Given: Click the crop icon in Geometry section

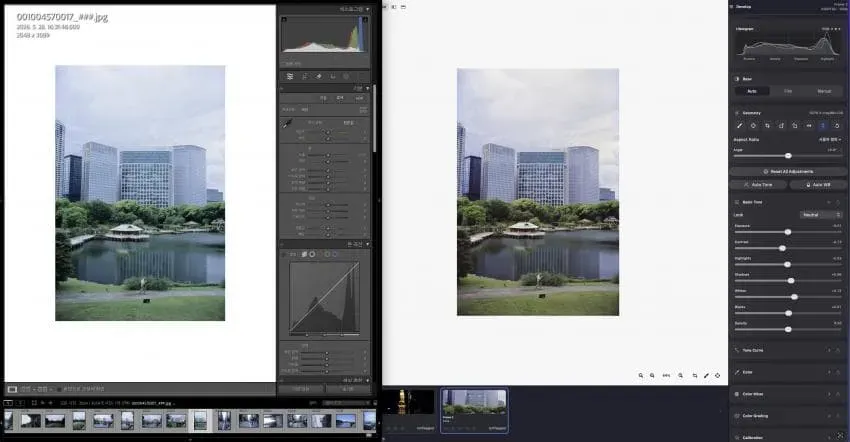Looking at the screenshot, I should pos(767,125).
